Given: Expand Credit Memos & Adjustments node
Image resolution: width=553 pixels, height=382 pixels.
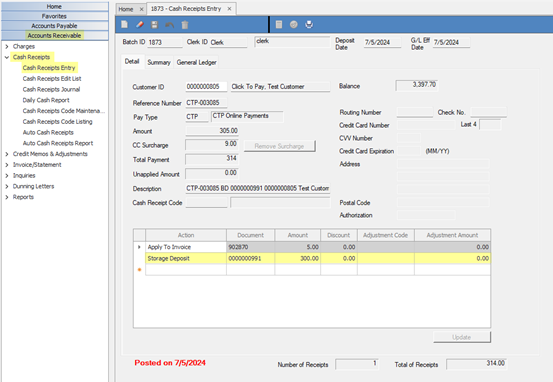Looking at the screenshot, I should (x=7, y=154).
